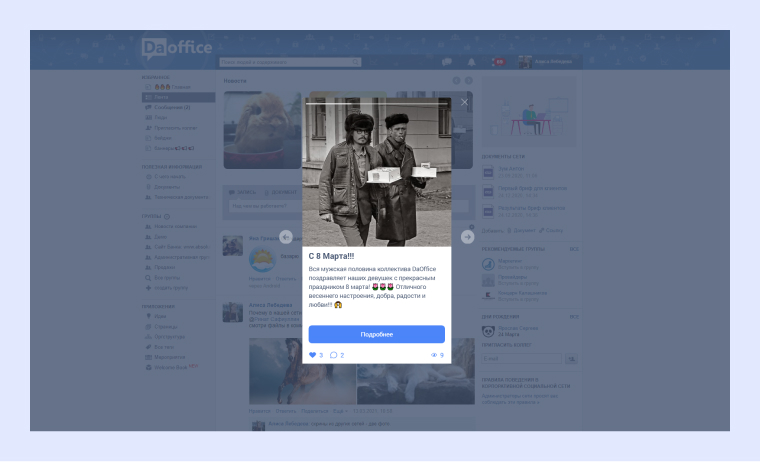Viewport: 760px width, 462px height.
Task: Close the story popup with the X
Action: click(464, 102)
